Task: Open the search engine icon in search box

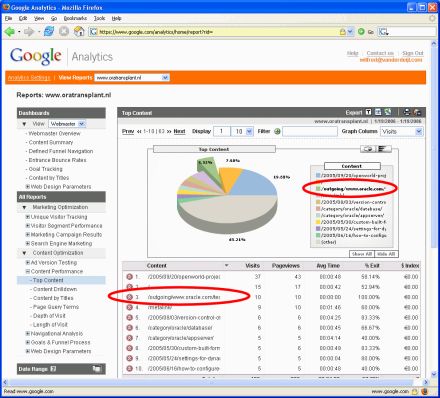Action: pyautogui.click(x=384, y=32)
